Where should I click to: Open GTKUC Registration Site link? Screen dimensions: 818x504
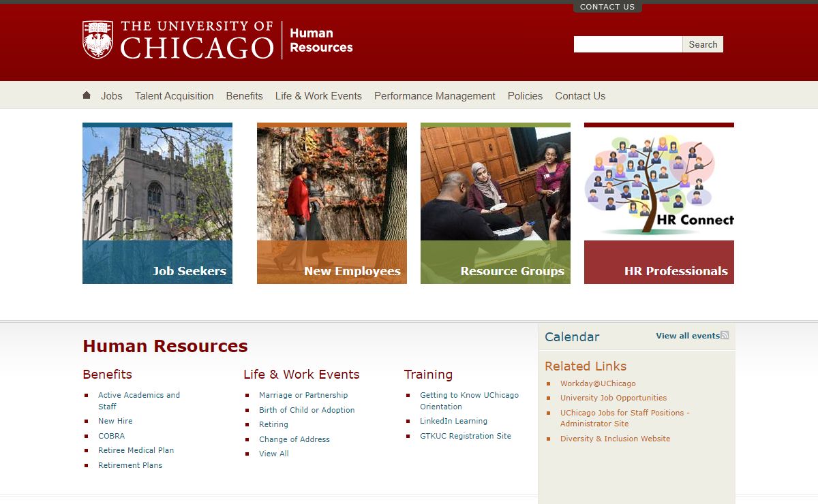466,436
